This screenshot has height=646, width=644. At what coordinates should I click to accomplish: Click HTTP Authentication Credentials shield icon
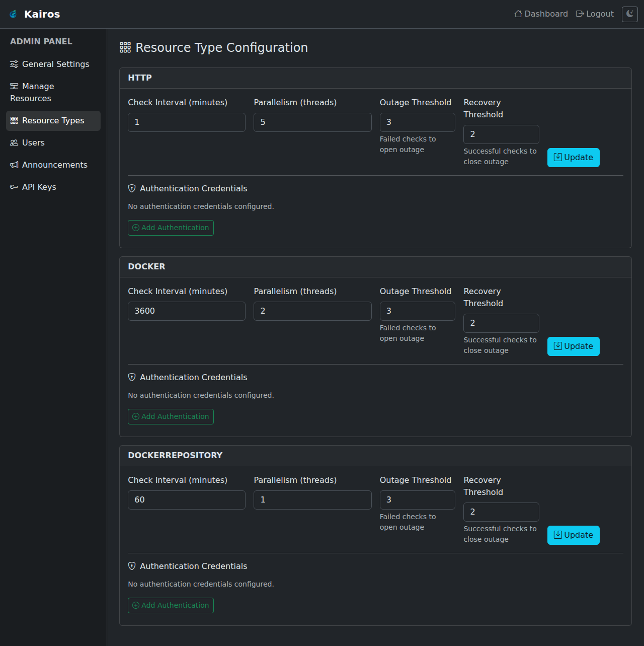[132, 188]
